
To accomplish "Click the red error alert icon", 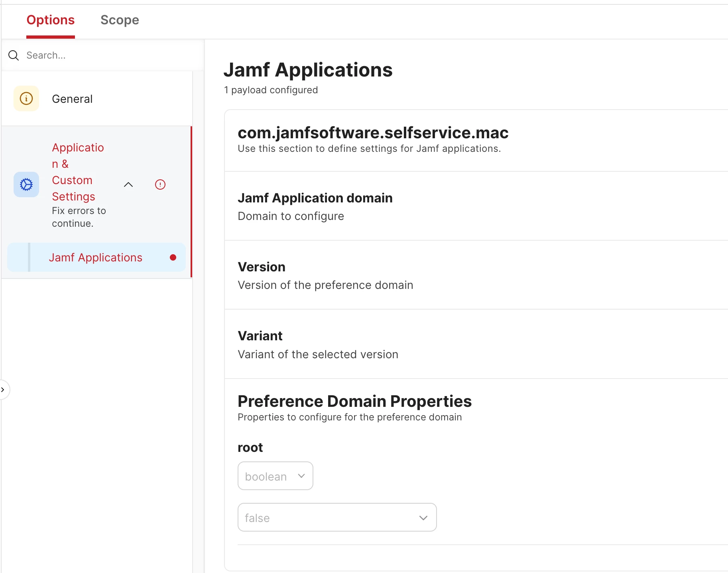I will point(160,184).
